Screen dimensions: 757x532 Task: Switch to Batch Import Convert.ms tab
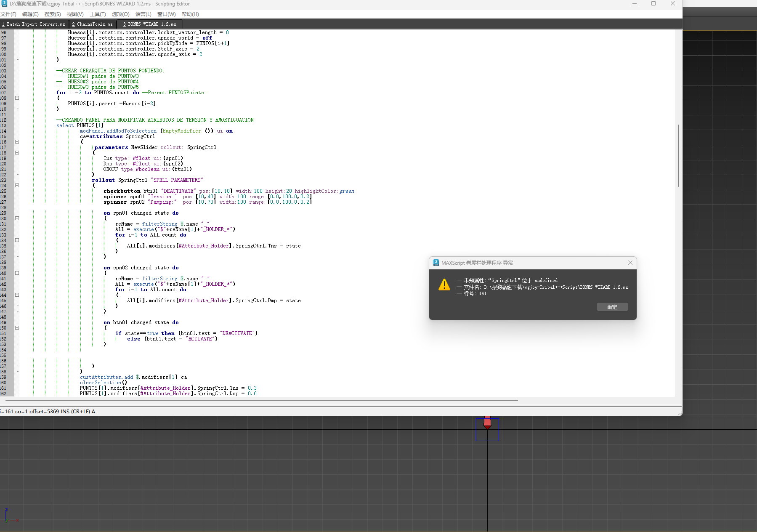pos(34,24)
